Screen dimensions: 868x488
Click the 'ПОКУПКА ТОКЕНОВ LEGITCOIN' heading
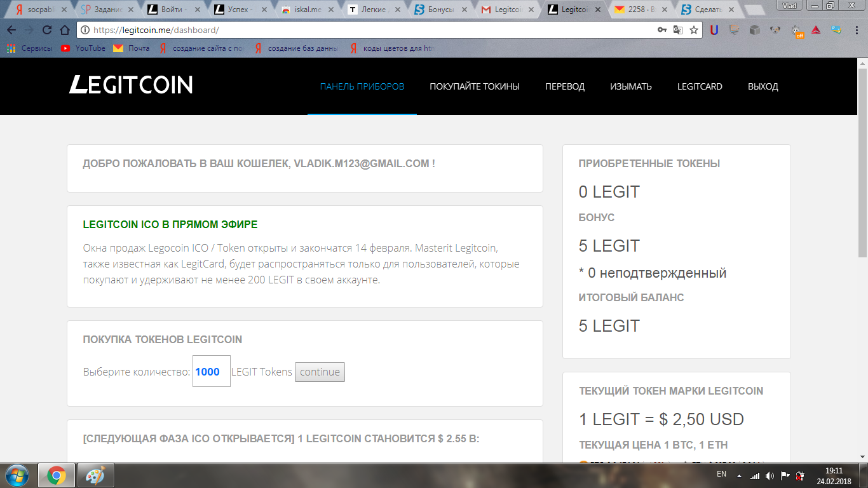[163, 339]
